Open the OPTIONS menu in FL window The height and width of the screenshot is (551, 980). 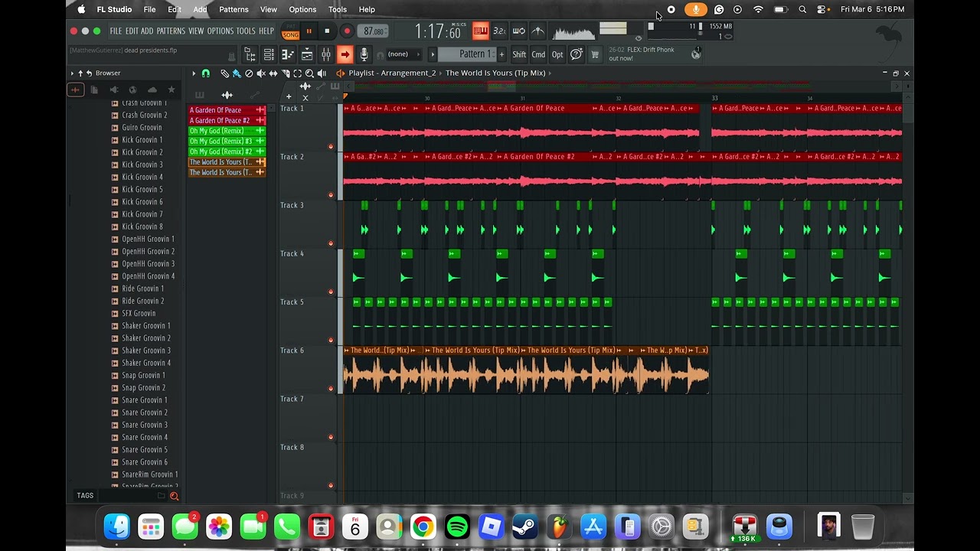(x=220, y=31)
